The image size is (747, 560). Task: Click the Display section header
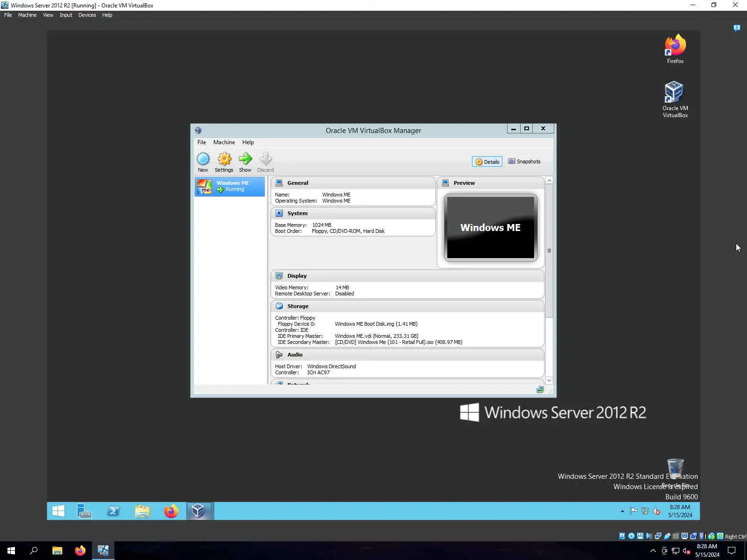click(x=408, y=276)
